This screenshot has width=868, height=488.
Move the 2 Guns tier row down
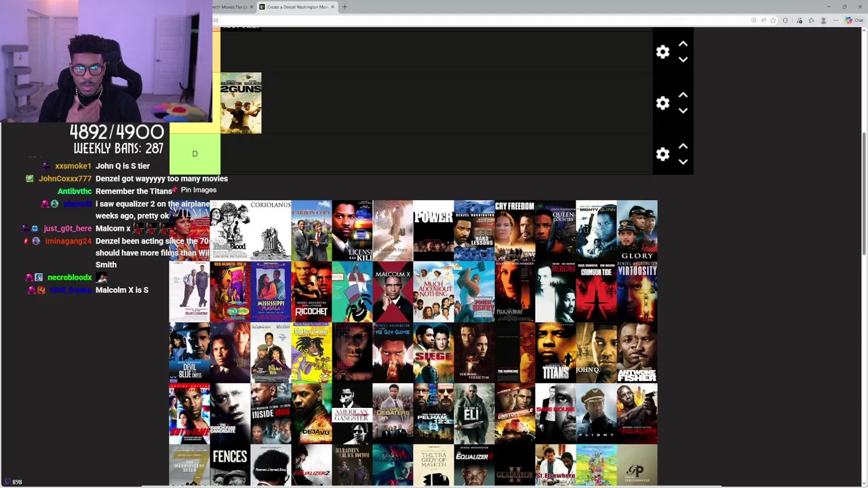pyautogui.click(x=683, y=110)
